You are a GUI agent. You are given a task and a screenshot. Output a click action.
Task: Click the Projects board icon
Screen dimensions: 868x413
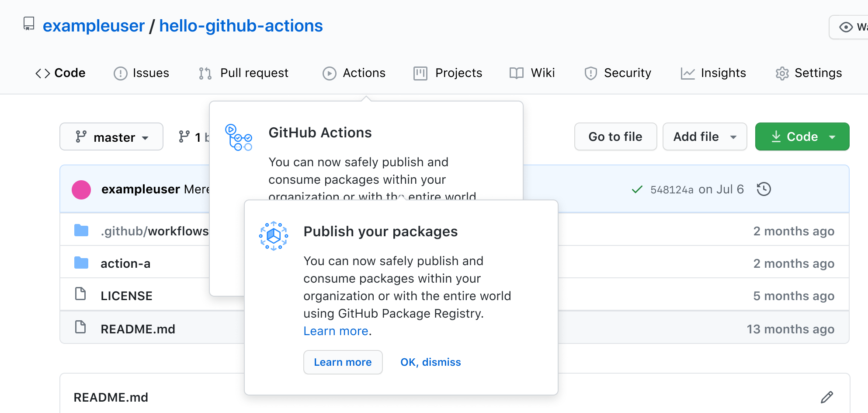420,73
